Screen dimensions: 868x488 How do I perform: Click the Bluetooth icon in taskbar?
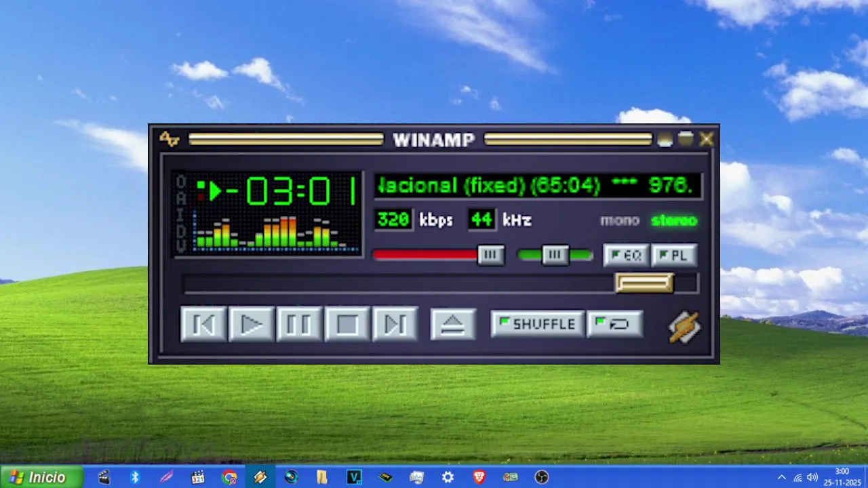click(135, 477)
